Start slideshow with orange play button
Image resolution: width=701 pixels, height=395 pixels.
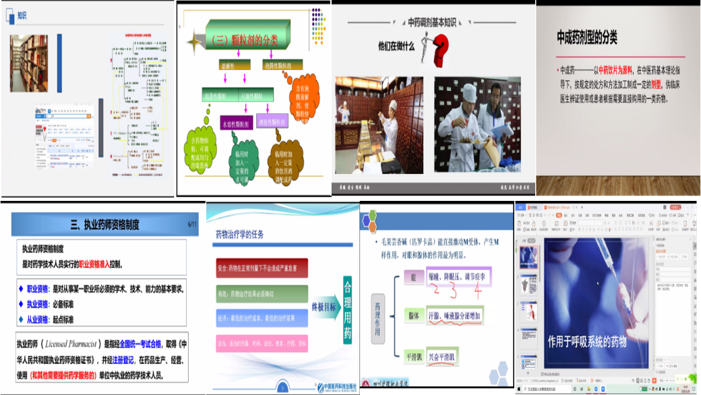(654, 381)
